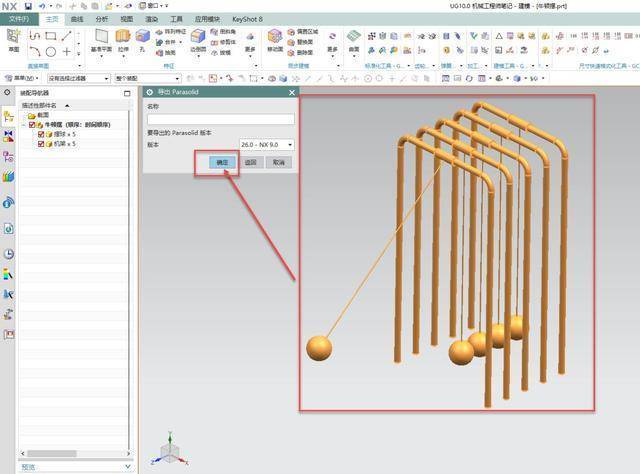Open the Assembly Navigator sidebar tab icon
The width and height of the screenshot is (640, 474).
8,117
